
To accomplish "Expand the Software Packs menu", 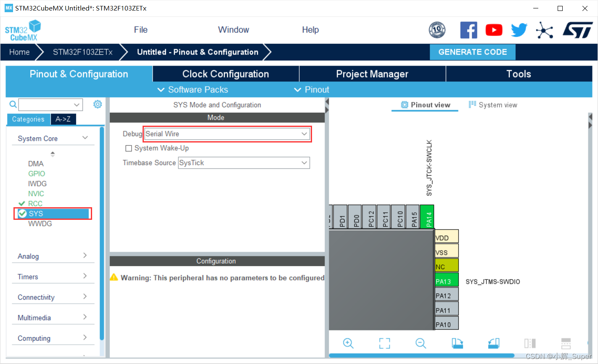I will 193,90.
